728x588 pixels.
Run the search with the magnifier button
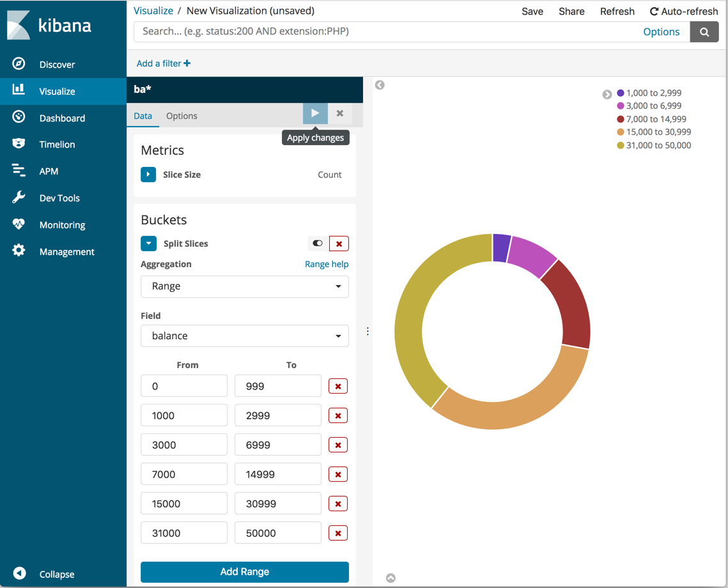pos(704,31)
